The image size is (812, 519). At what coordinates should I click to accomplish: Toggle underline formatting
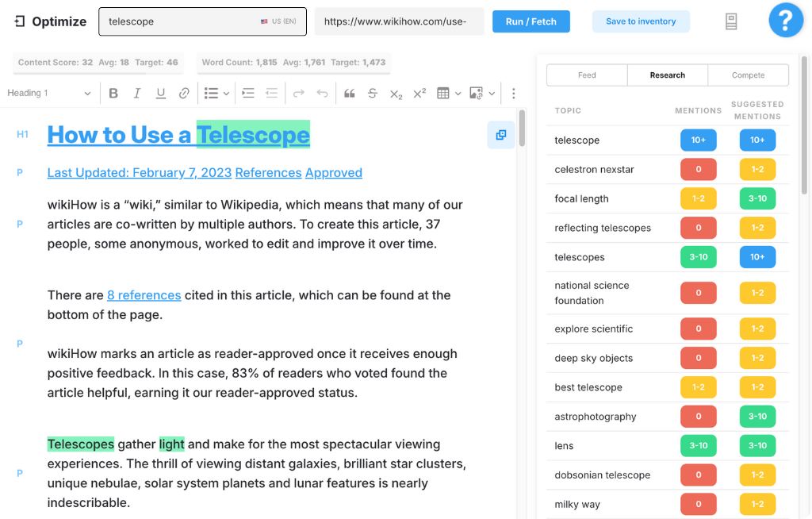pyautogui.click(x=160, y=94)
